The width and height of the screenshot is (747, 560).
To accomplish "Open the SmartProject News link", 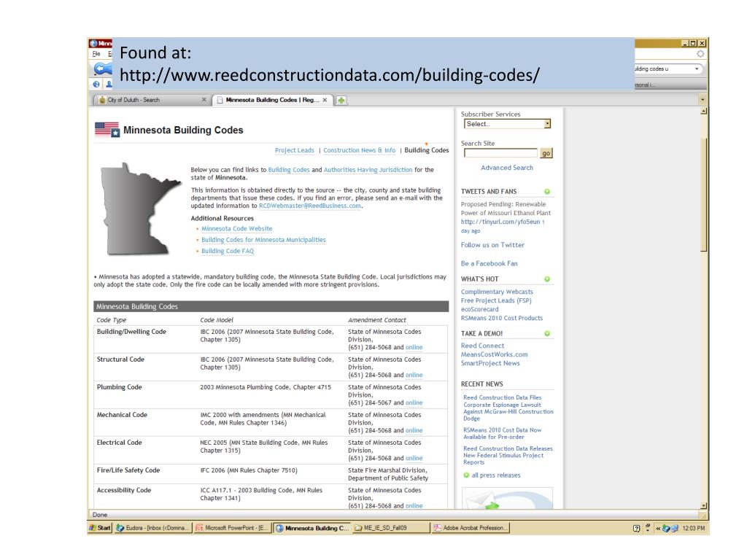I will click(490, 363).
